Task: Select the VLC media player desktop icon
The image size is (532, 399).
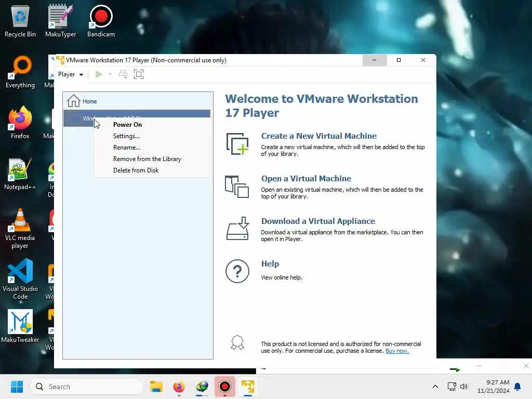Action: 20,229
